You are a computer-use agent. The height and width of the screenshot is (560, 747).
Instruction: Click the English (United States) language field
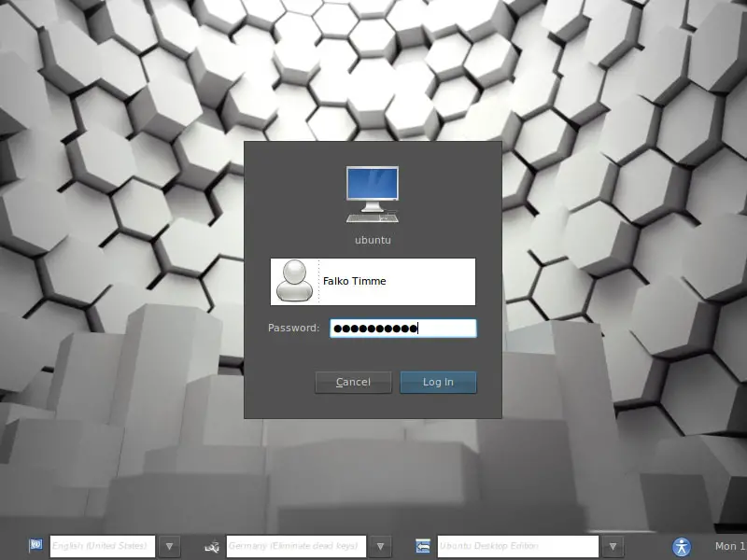click(x=103, y=546)
